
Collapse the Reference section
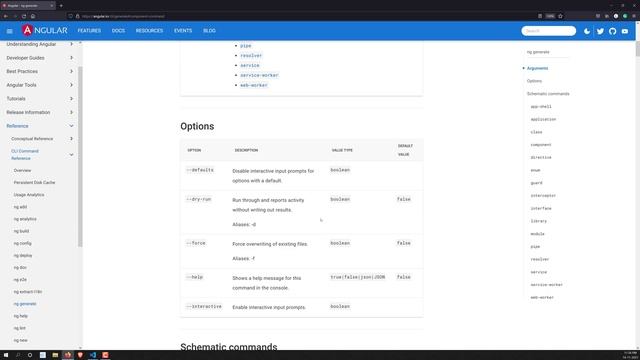point(39,126)
